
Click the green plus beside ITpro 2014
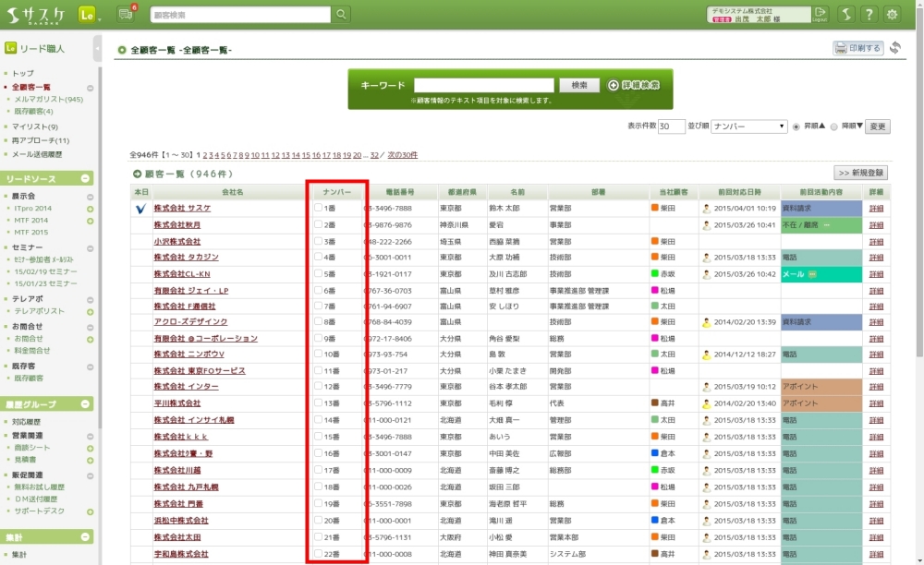pos(90,209)
